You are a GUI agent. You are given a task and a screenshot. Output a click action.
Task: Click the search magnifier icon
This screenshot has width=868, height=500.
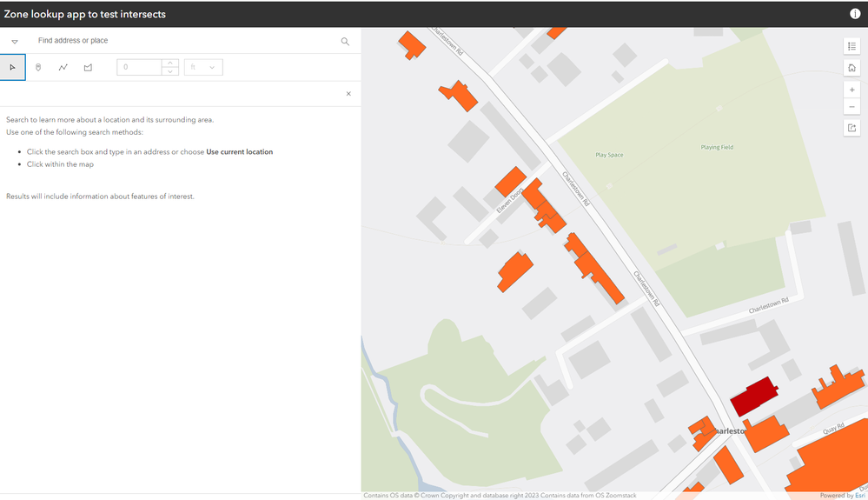[x=345, y=41]
